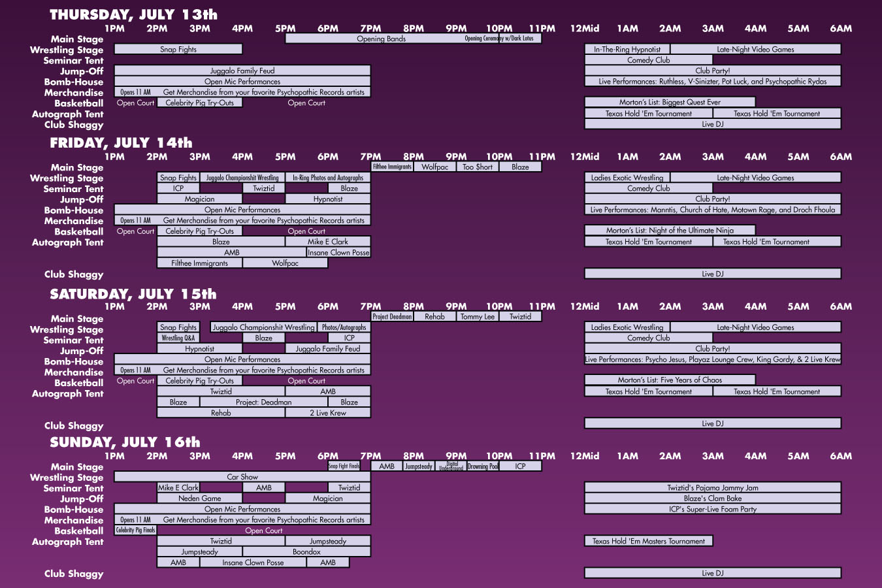Viewport: 882px width, 588px height.
Task: Click the "Tommy Lee" main stage slot
Action: (478, 316)
